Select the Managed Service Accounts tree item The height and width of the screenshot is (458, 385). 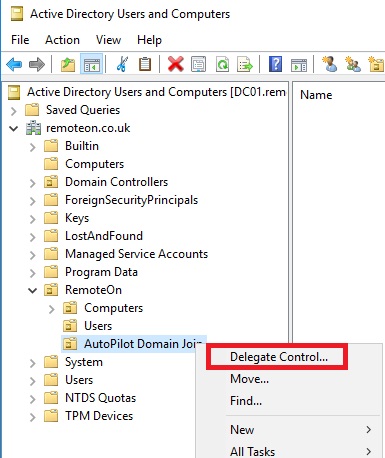tap(136, 254)
